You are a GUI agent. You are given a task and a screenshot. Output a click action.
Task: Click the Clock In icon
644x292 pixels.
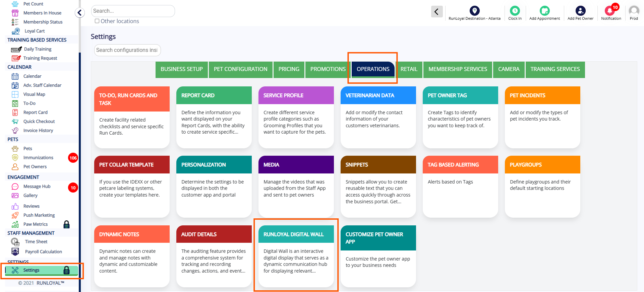(x=515, y=11)
